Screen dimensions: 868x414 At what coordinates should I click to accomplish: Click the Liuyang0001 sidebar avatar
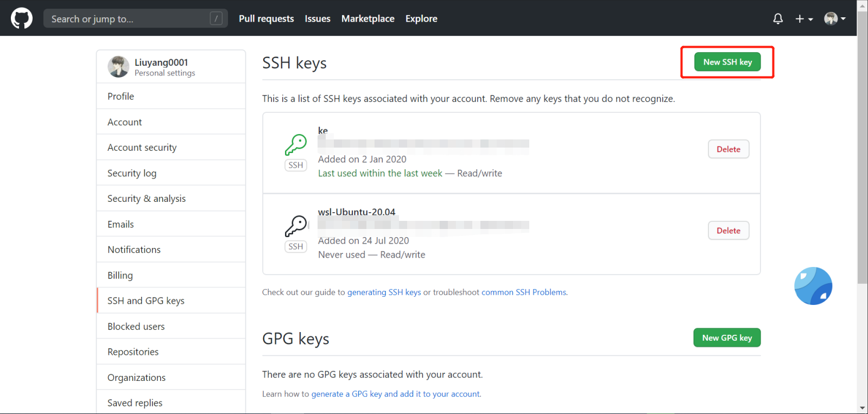(x=118, y=67)
